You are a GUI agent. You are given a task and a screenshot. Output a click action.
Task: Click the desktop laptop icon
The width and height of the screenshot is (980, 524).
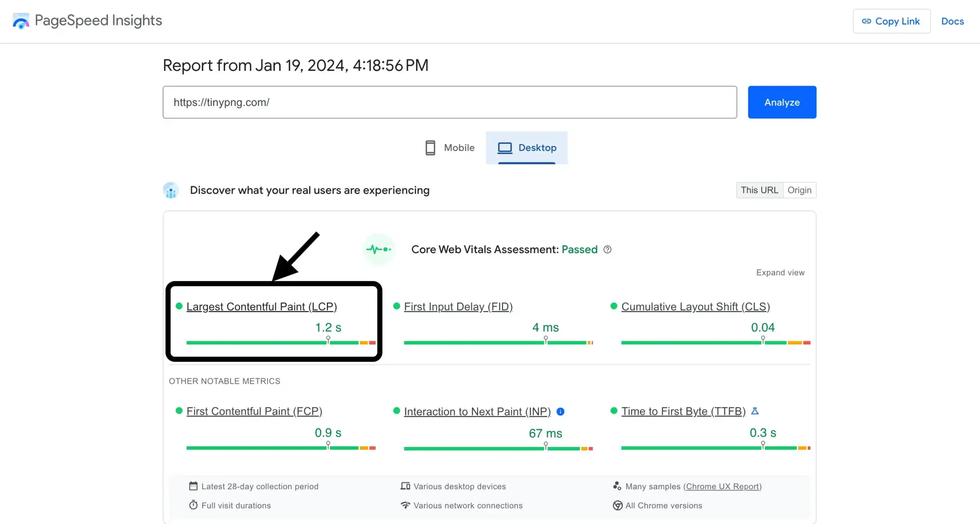coord(505,148)
